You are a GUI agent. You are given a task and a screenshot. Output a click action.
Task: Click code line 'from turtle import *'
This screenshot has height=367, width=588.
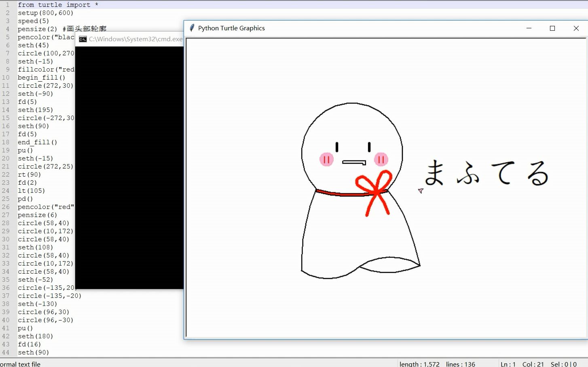[58, 5]
